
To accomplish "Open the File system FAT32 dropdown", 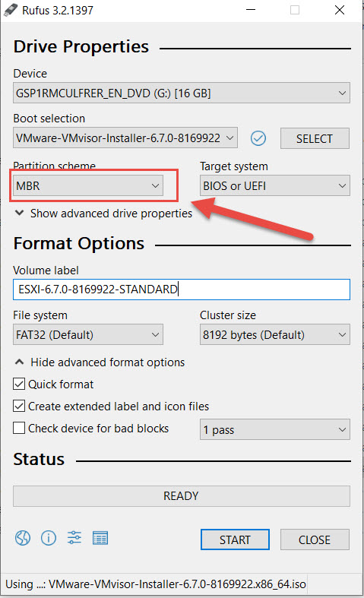I will tap(88, 334).
